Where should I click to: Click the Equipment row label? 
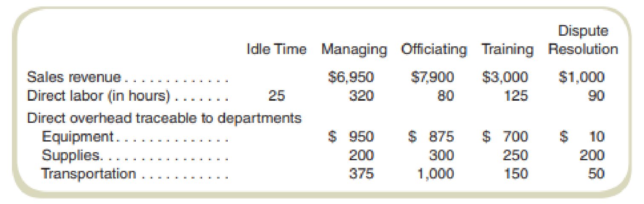77,136
